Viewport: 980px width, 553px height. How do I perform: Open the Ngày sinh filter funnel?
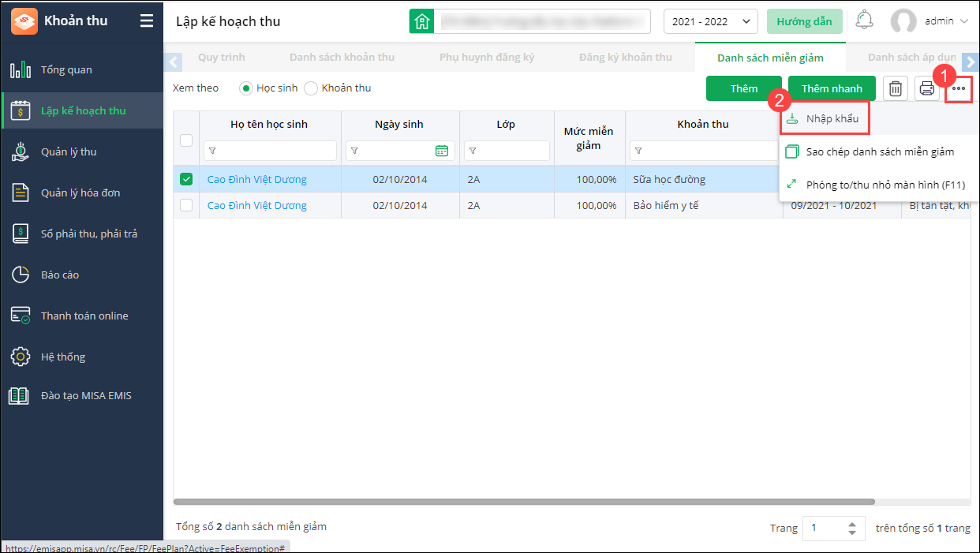pos(353,151)
